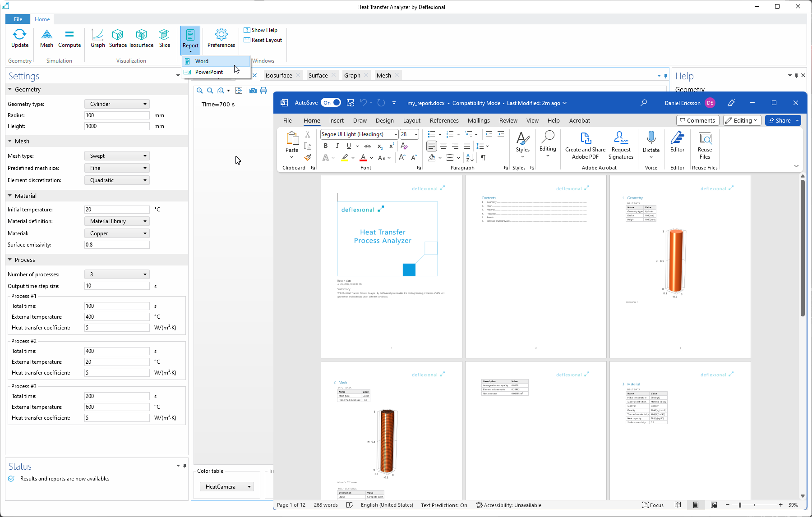Start Dictate in Word
Screen dimensions: 812x517
pos(651,144)
